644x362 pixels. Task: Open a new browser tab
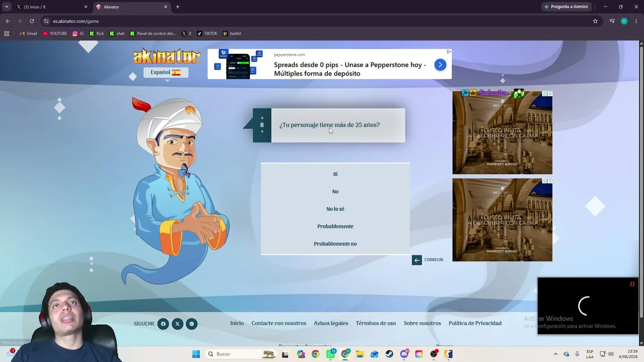point(178,7)
